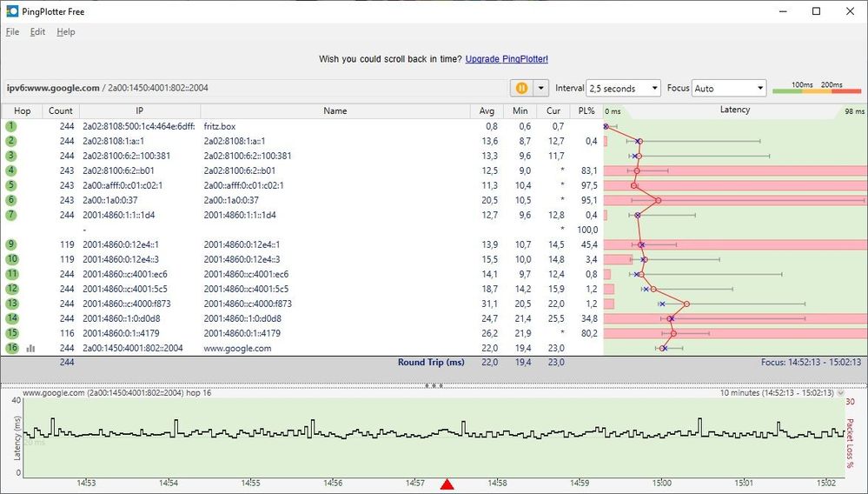This screenshot has width=868, height=494.
Task: Click the Avg column header
Action: (487, 110)
